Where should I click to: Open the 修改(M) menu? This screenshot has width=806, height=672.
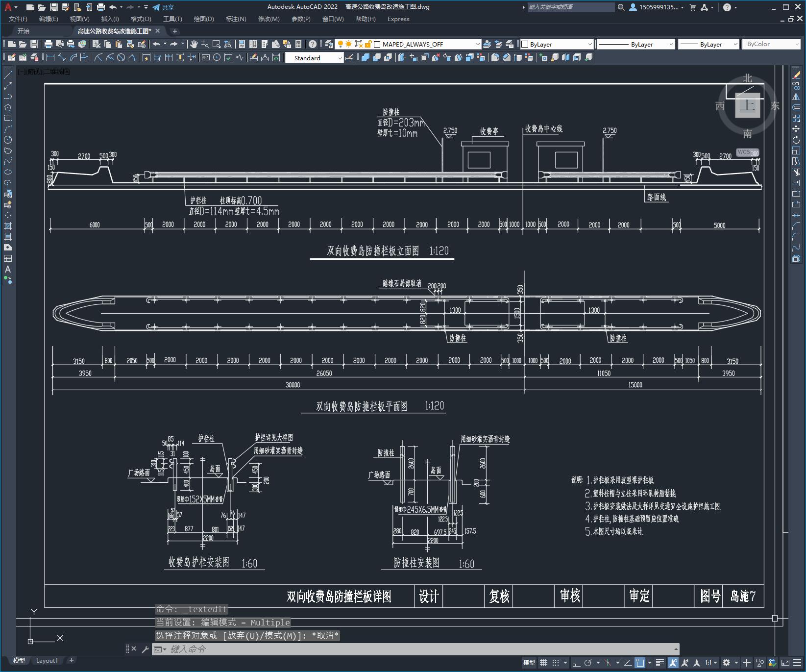coord(269,19)
